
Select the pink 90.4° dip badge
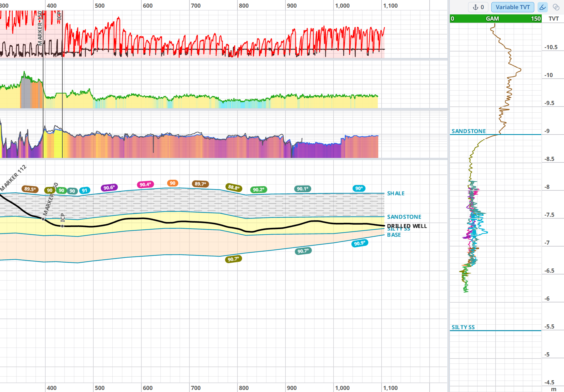click(x=145, y=184)
